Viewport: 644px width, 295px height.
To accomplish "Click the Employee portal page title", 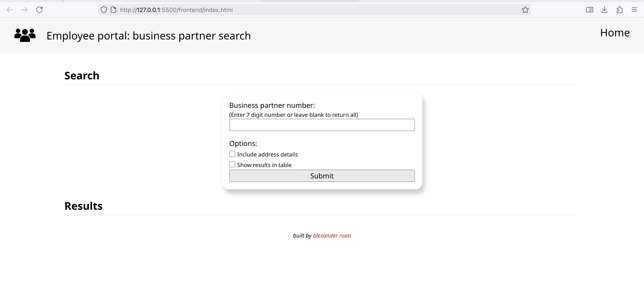I will pos(149,36).
